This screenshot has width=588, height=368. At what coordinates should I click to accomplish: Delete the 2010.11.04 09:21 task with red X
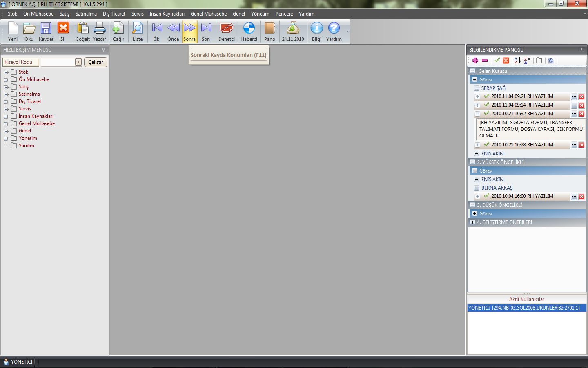coord(581,97)
